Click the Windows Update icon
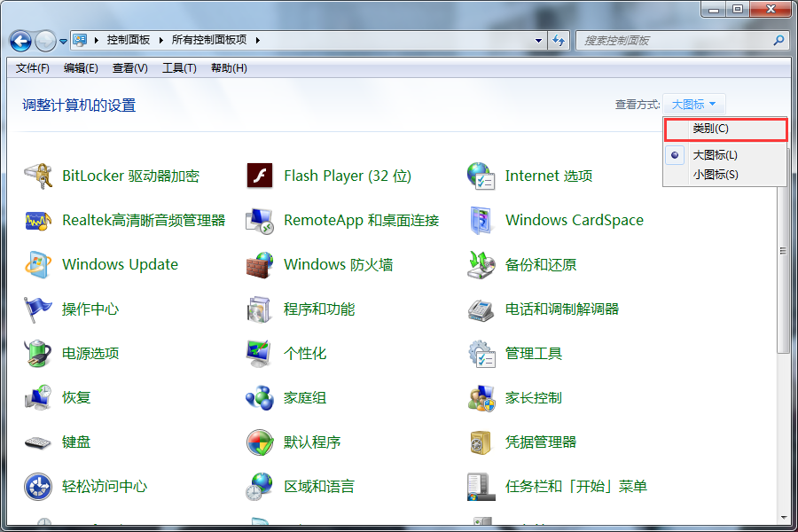The image size is (798, 532). pyautogui.click(x=38, y=264)
